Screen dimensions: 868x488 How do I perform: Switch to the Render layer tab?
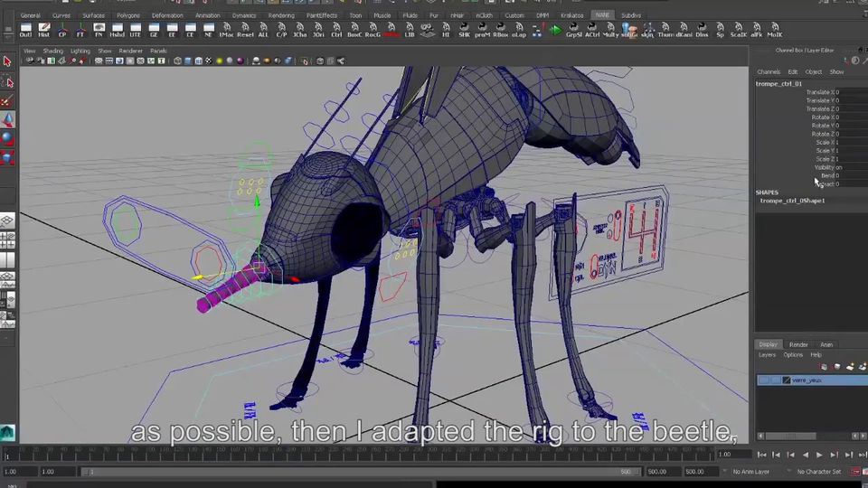[798, 344]
